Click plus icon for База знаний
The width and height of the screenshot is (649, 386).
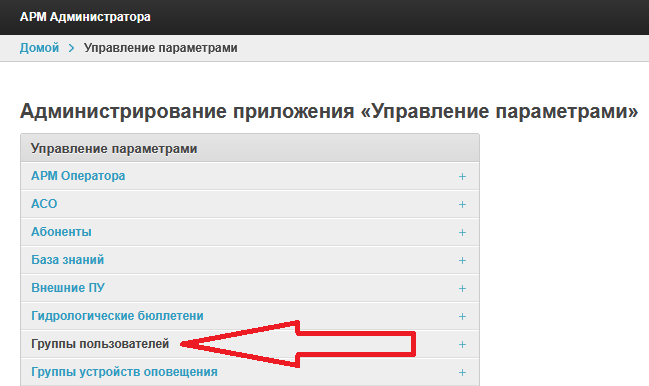(x=462, y=261)
